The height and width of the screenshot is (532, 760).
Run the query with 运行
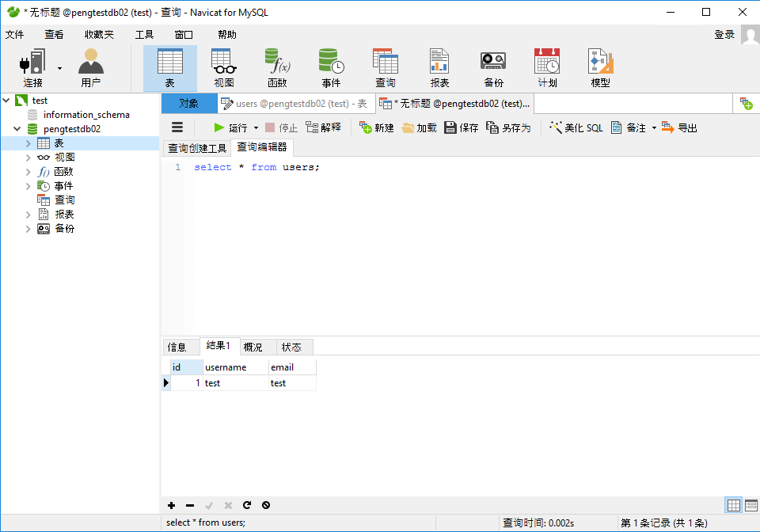[x=230, y=127]
